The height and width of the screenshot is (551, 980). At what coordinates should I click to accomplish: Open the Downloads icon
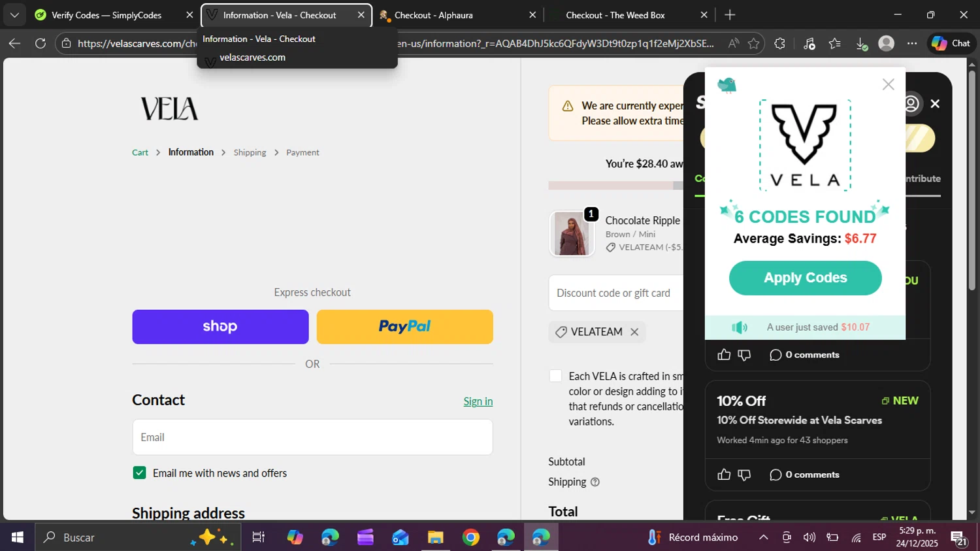(x=861, y=44)
